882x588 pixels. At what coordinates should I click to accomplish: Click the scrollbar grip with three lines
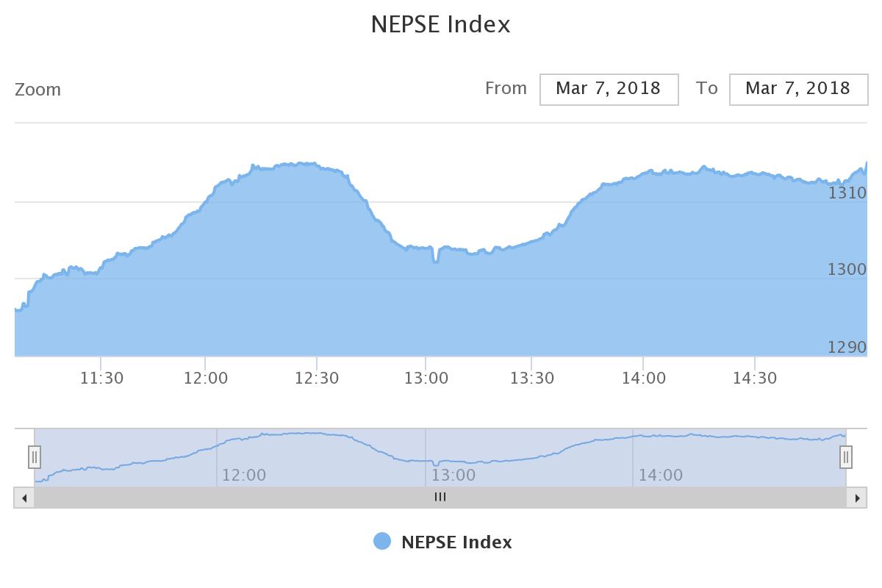[x=440, y=498]
